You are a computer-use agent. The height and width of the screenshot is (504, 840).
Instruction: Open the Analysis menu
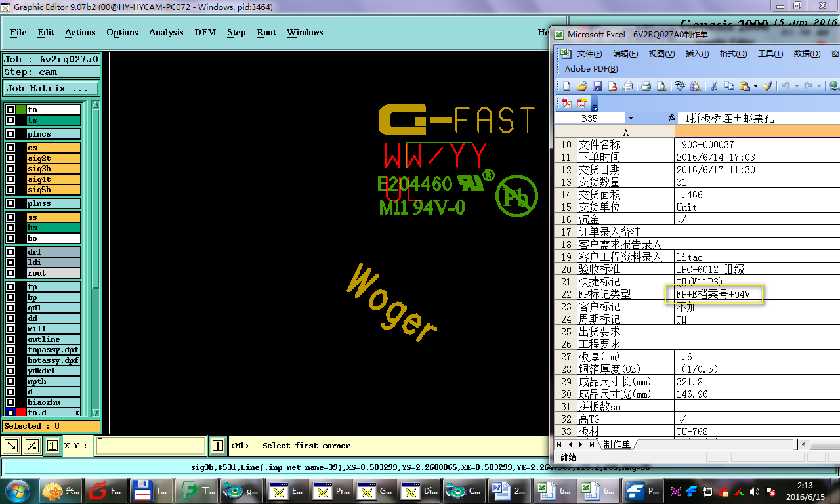[x=166, y=32]
